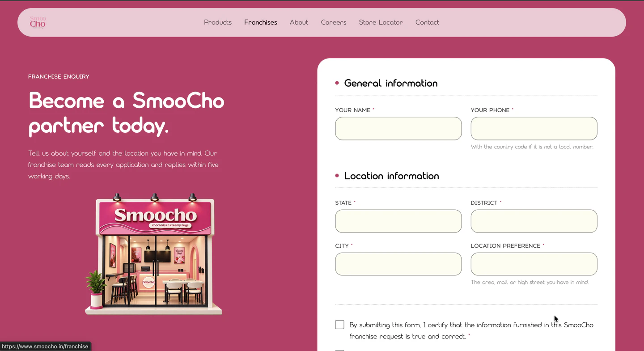Click the SmooCho logo in the header
644x351 pixels.
tap(38, 22)
